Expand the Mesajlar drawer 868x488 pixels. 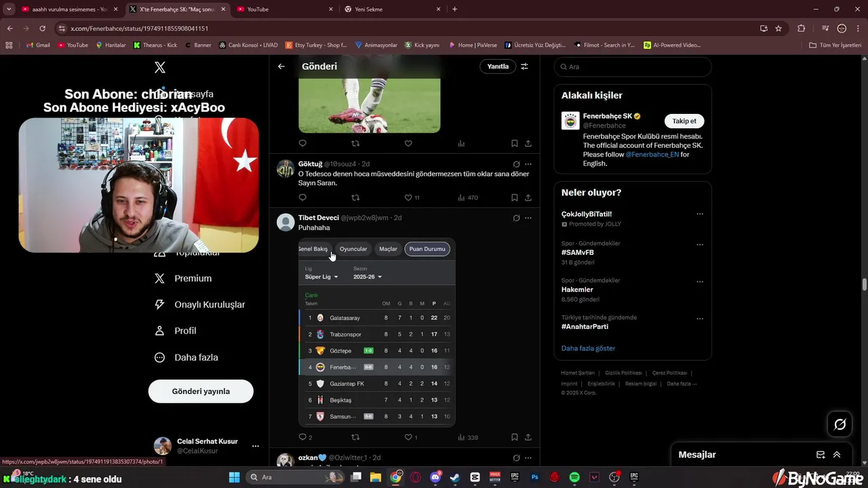pyautogui.click(x=837, y=455)
